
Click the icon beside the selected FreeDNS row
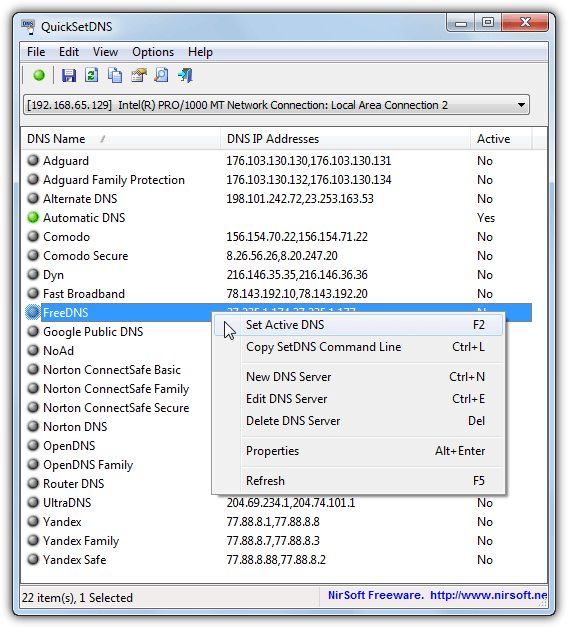point(33,312)
